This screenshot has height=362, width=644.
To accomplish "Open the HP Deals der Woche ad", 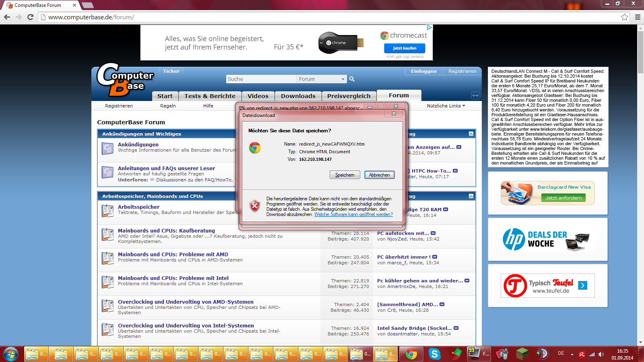I will point(548,239).
